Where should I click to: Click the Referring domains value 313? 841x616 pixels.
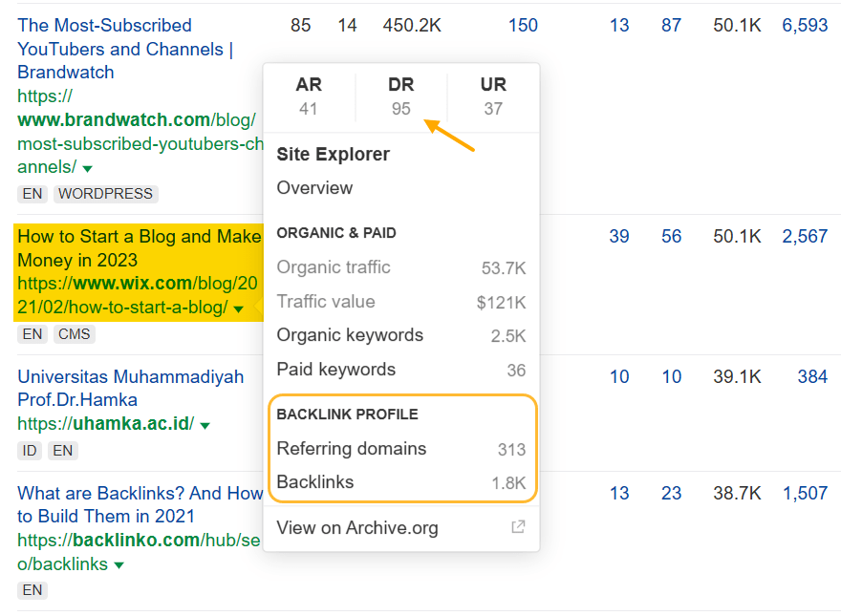tap(511, 449)
